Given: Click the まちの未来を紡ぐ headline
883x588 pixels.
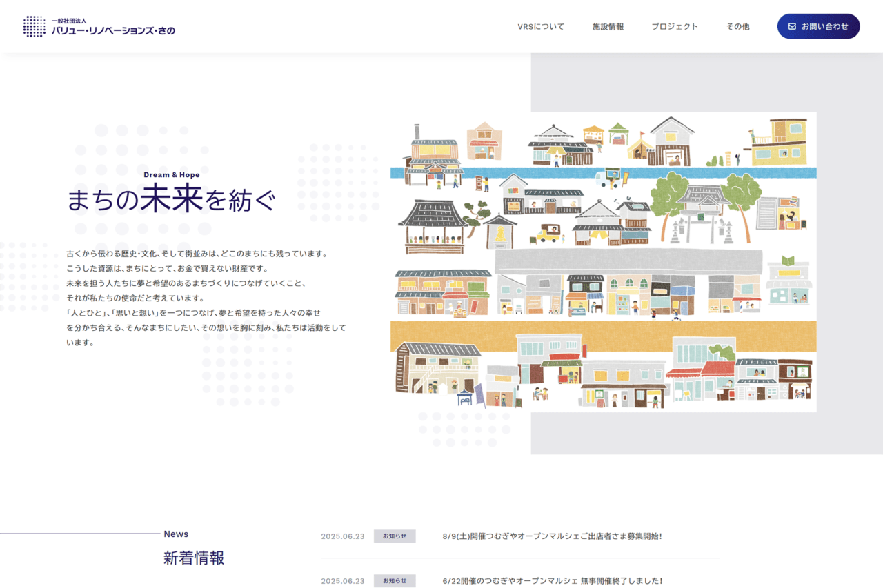Looking at the screenshot, I should coord(171,201).
